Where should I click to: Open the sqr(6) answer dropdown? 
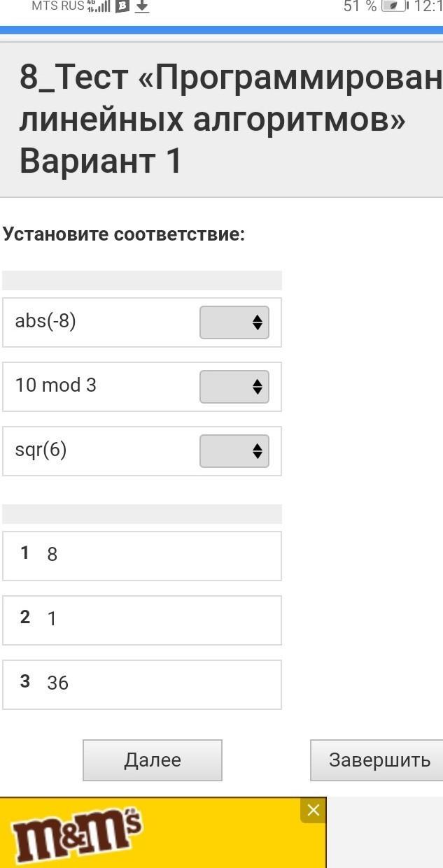coord(234,451)
